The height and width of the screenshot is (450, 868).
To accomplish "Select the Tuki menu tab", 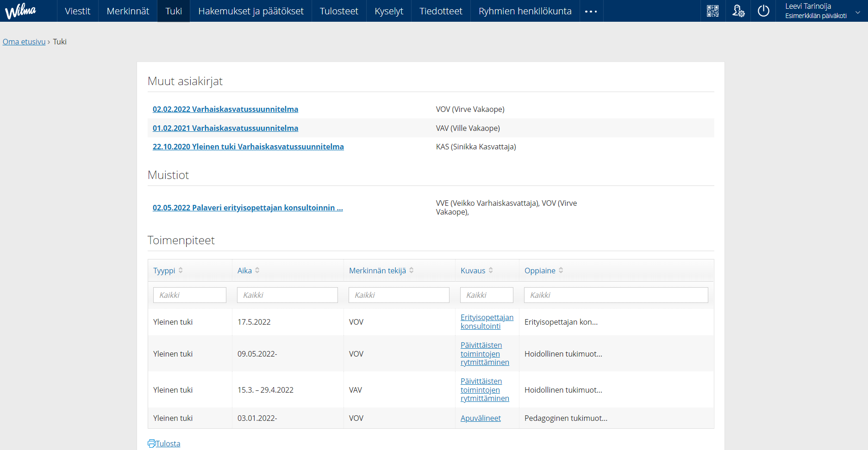I will point(174,11).
